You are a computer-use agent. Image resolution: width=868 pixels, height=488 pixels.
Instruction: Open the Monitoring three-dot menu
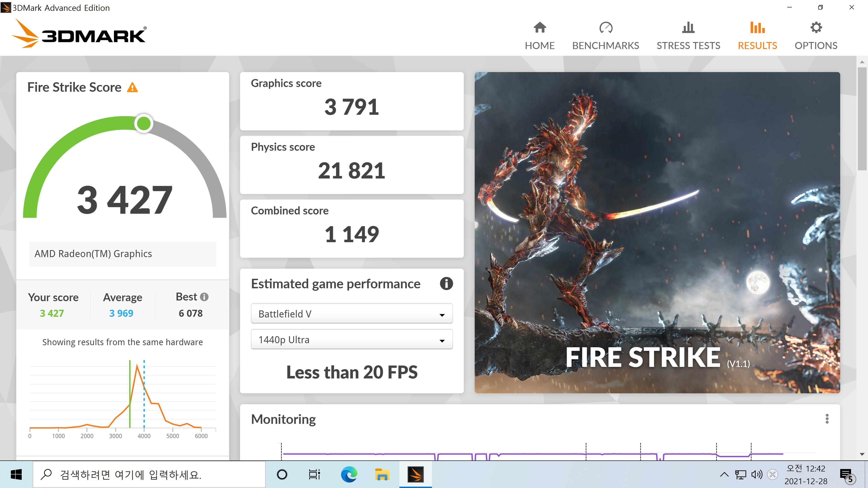pyautogui.click(x=827, y=419)
